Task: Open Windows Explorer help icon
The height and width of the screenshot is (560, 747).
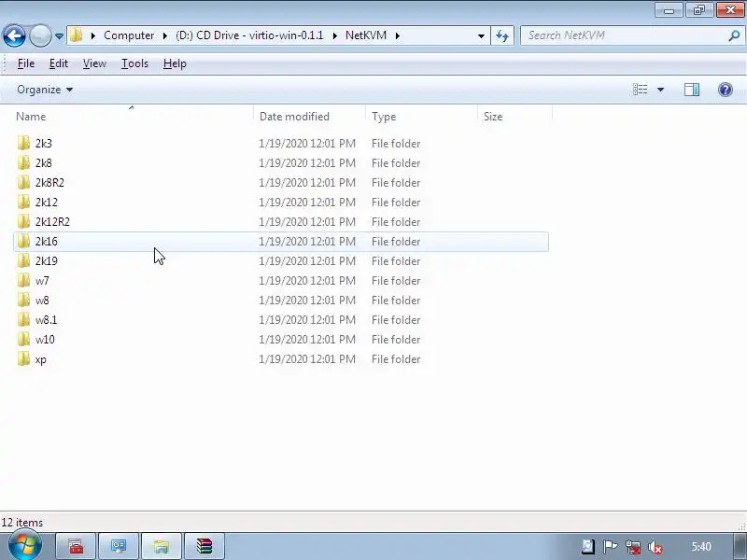Action: coord(726,90)
